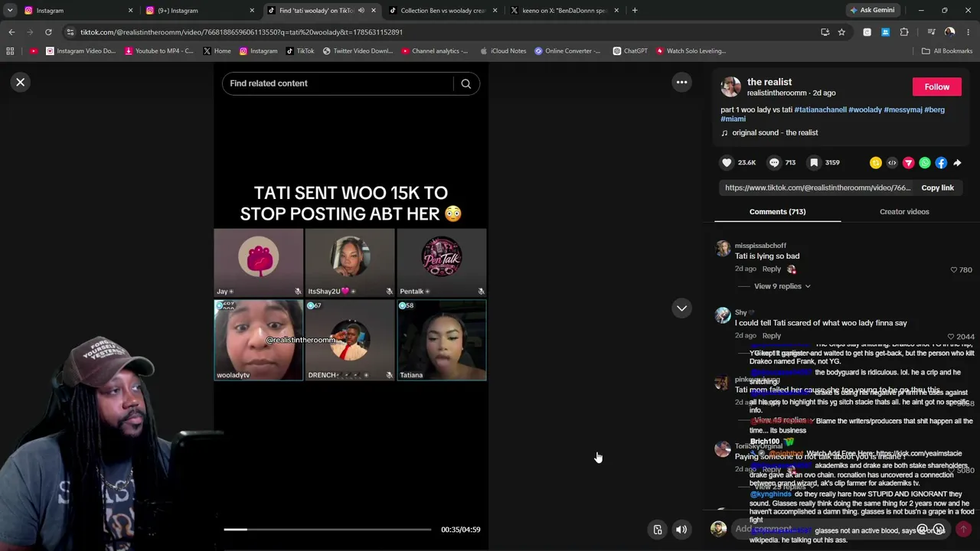Open Online Converter bookmark

[x=568, y=51]
